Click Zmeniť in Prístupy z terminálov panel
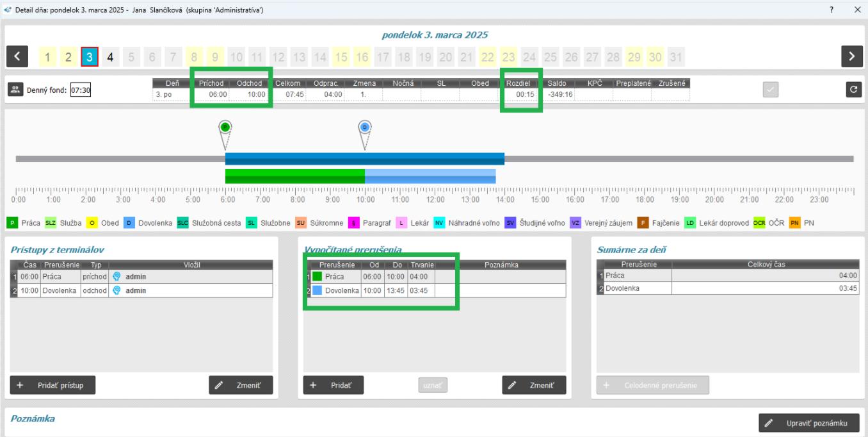The height and width of the screenshot is (437, 868). click(241, 385)
